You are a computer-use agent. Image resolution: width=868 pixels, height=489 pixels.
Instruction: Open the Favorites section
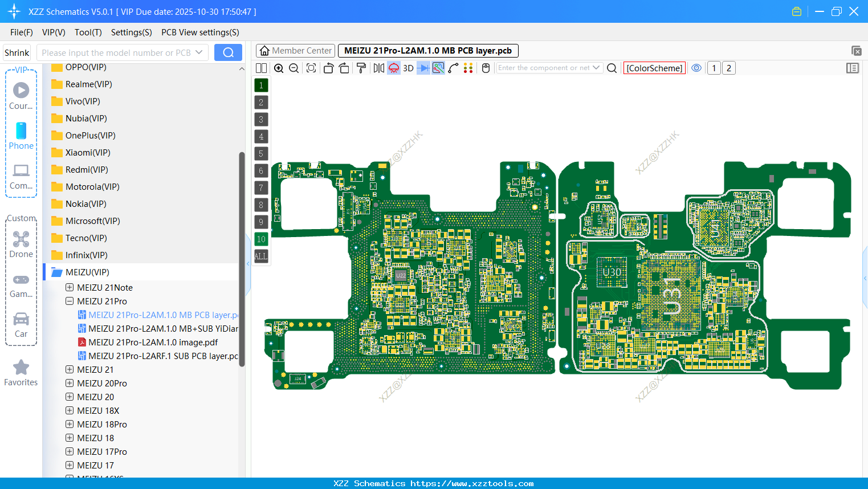point(21,373)
